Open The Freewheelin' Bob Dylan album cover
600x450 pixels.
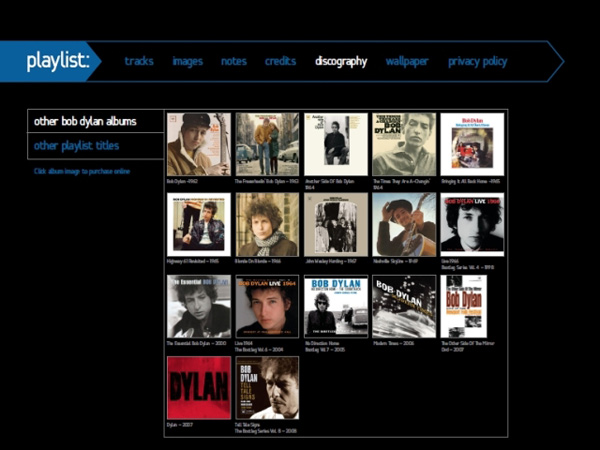(x=267, y=144)
